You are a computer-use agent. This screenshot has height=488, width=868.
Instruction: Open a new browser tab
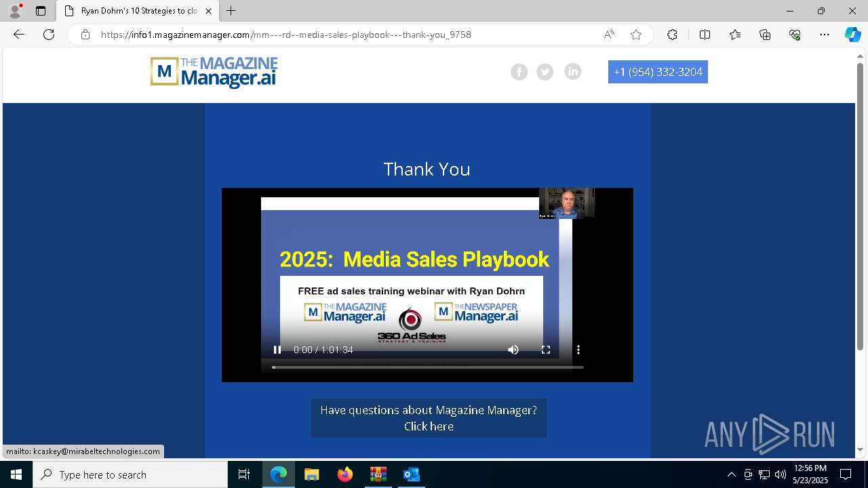pyautogui.click(x=231, y=11)
